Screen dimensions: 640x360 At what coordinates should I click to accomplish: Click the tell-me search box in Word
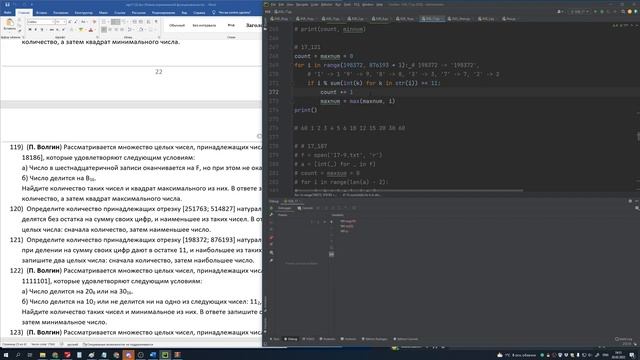231,13
